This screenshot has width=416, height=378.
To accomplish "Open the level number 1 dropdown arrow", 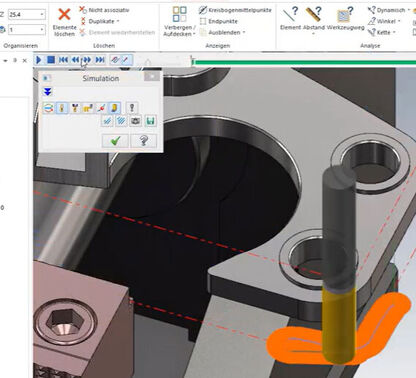I will click(42, 30).
